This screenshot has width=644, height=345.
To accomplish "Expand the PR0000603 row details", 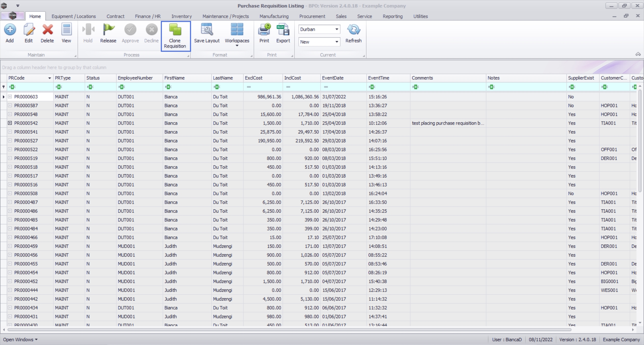I will point(10,97).
